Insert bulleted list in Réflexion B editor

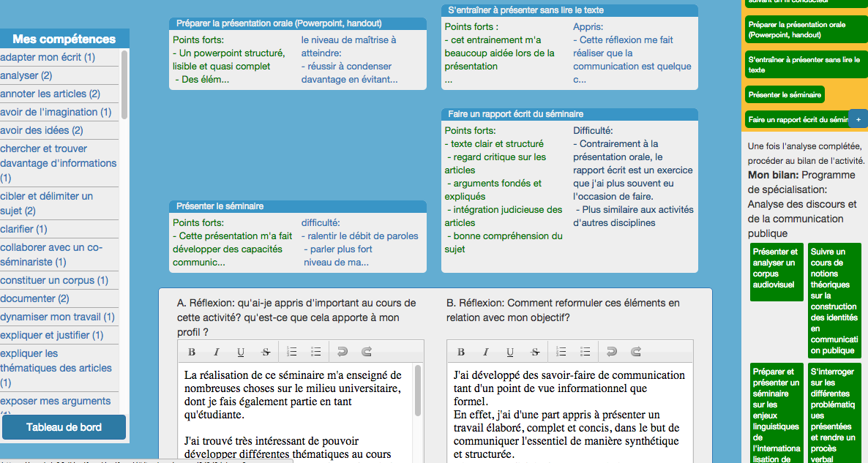(x=585, y=352)
